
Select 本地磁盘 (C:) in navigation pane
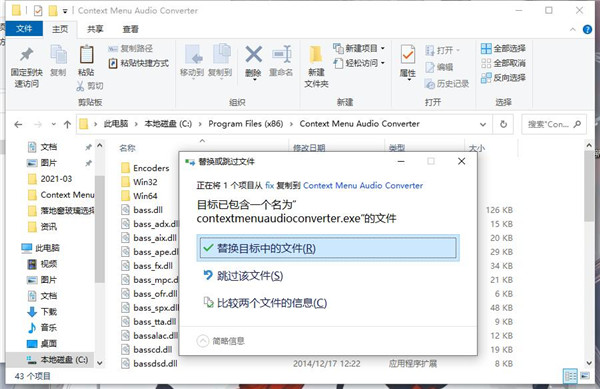point(57,360)
